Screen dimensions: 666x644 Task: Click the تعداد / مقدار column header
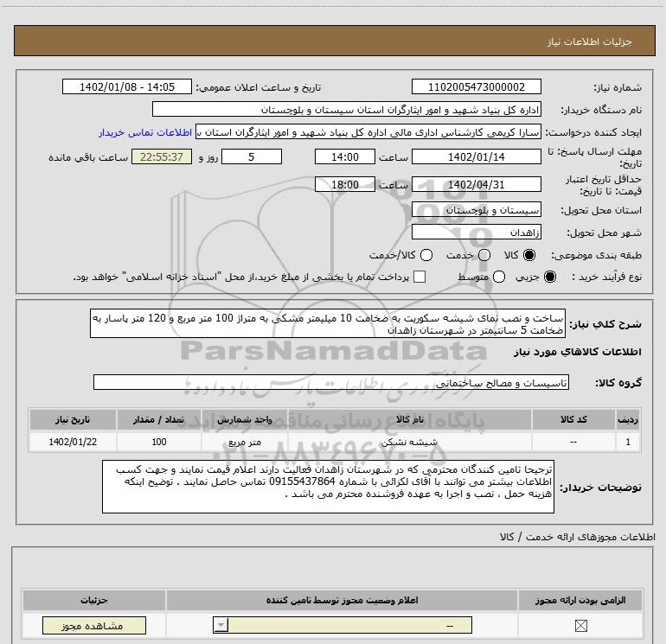[158, 419]
